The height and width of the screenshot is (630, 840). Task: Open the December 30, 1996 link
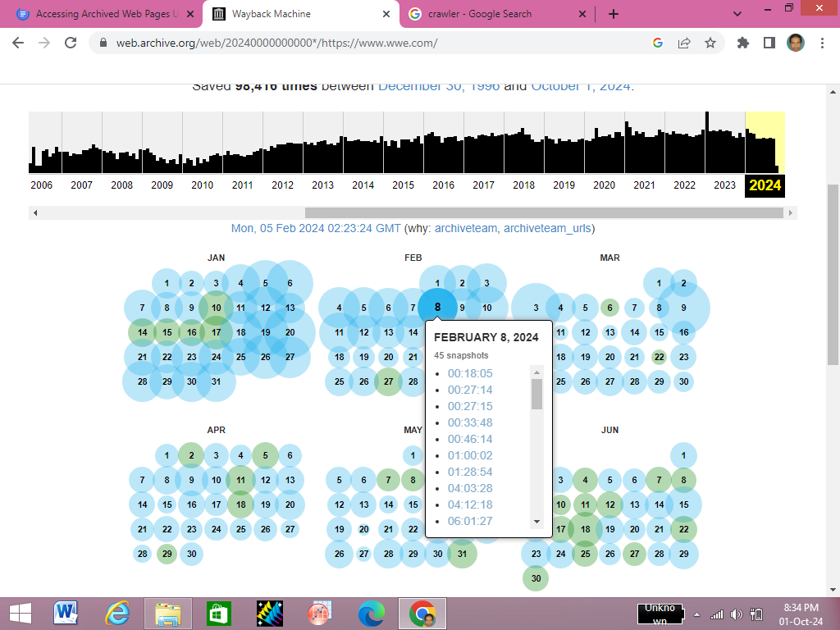pyautogui.click(x=439, y=87)
